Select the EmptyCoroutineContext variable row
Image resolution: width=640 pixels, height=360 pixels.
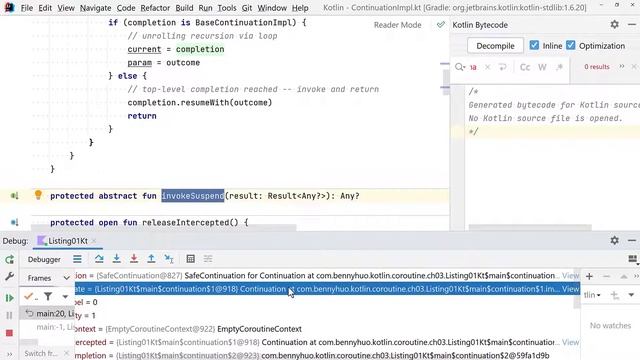pyautogui.click(x=327, y=329)
